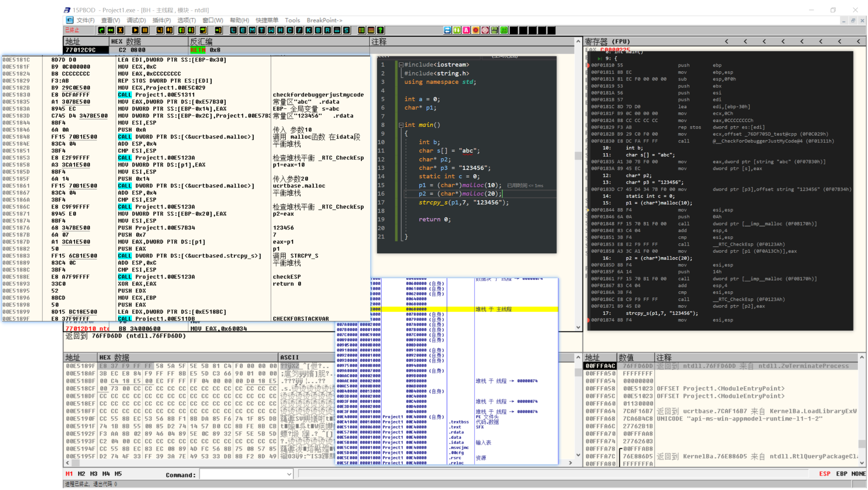The height and width of the screenshot is (490, 868).
Task: Click the Step Over toolbar icon
Action: [169, 30]
